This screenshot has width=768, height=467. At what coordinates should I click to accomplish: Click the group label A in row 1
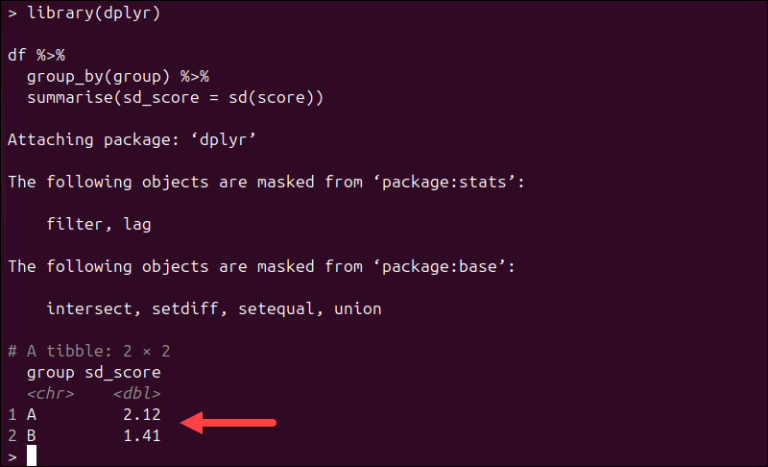pos(31,415)
